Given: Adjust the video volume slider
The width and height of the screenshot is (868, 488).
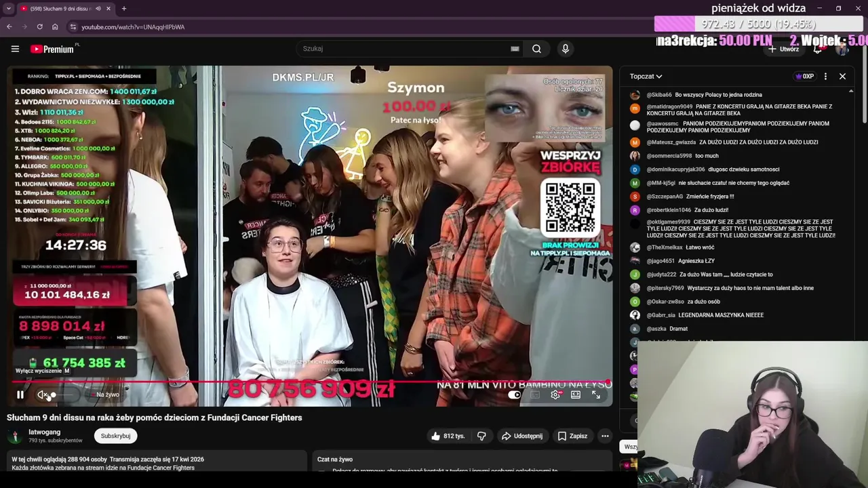Looking at the screenshot, I should [x=64, y=394].
